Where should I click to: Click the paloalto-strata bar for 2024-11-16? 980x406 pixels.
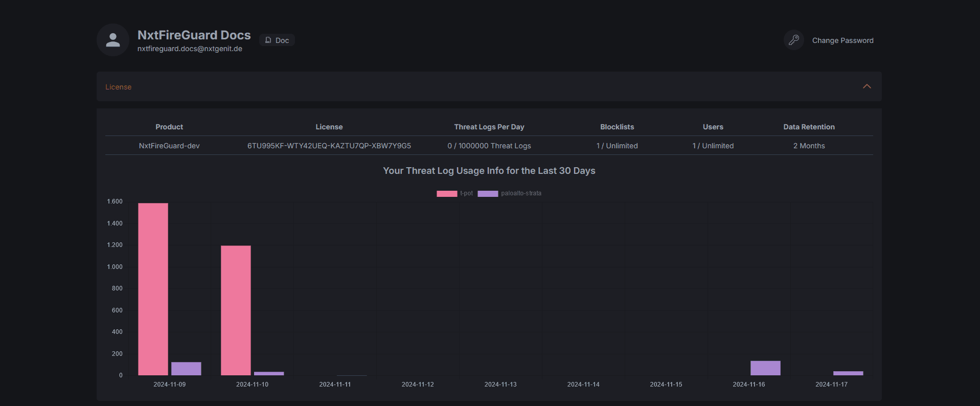[765, 368]
